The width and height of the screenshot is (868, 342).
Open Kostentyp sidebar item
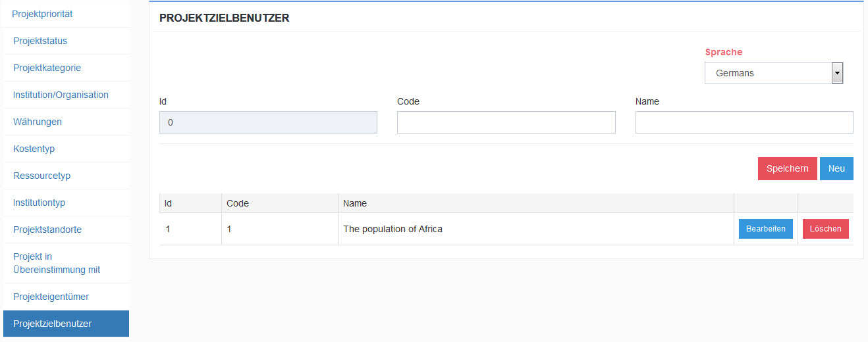pyautogui.click(x=34, y=149)
